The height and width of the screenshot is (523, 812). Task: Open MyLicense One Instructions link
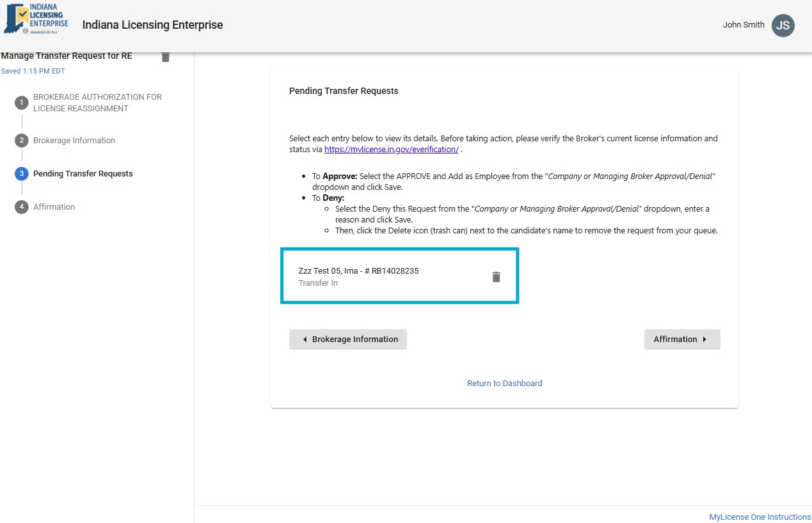[x=760, y=517]
